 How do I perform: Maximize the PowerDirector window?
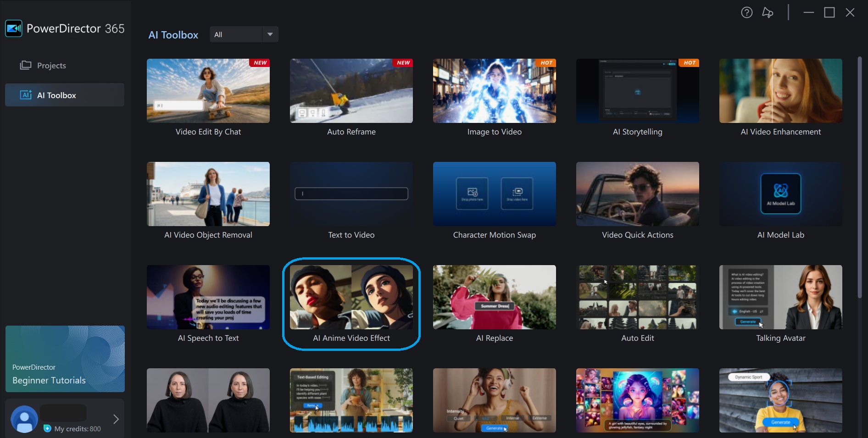(829, 12)
